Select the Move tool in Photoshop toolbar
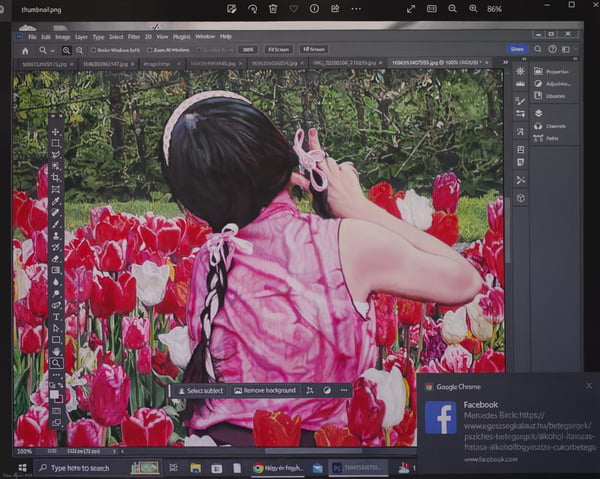 click(x=56, y=132)
